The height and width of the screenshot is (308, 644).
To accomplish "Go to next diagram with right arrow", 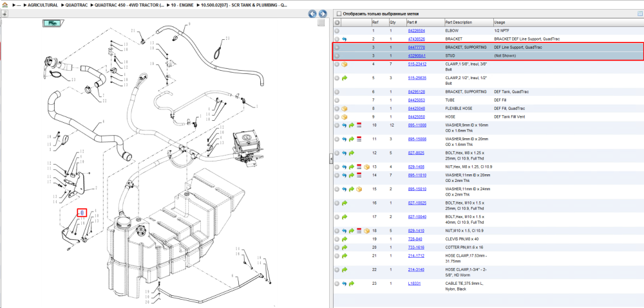I will click(323, 14).
